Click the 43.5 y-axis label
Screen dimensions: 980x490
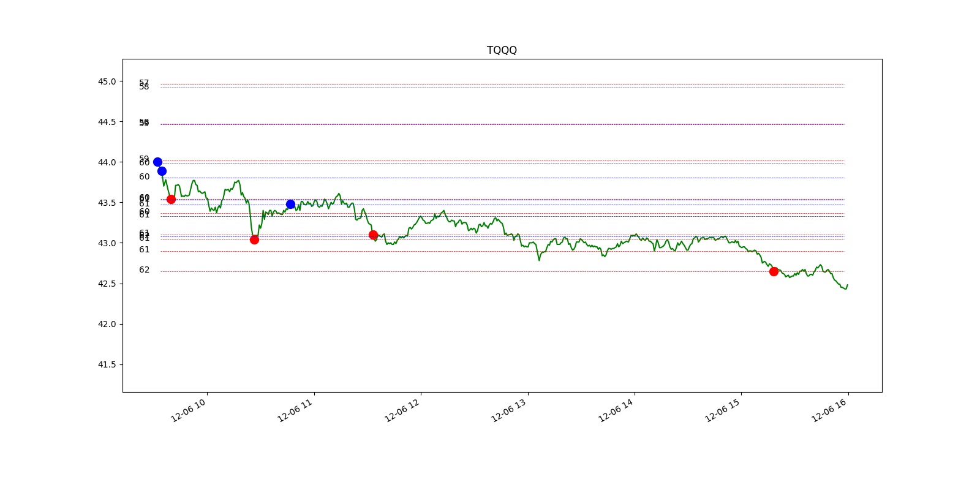tap(107, 203)
